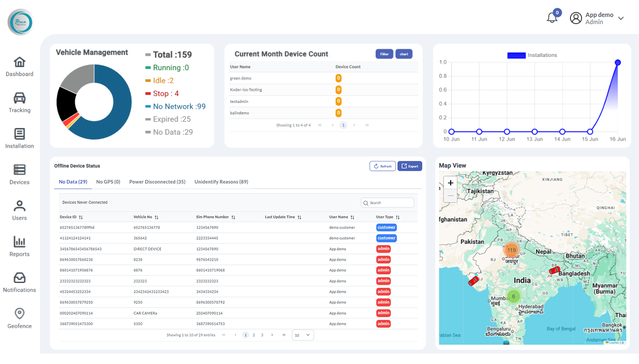639x364 pixels.
Task: Click the admin badge for DIRECT DEVICE
Action: tap(383, 249)
